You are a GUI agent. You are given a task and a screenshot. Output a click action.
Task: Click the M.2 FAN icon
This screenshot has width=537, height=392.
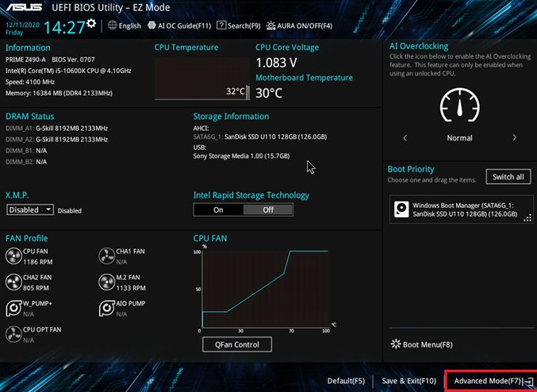pos(106,282)
